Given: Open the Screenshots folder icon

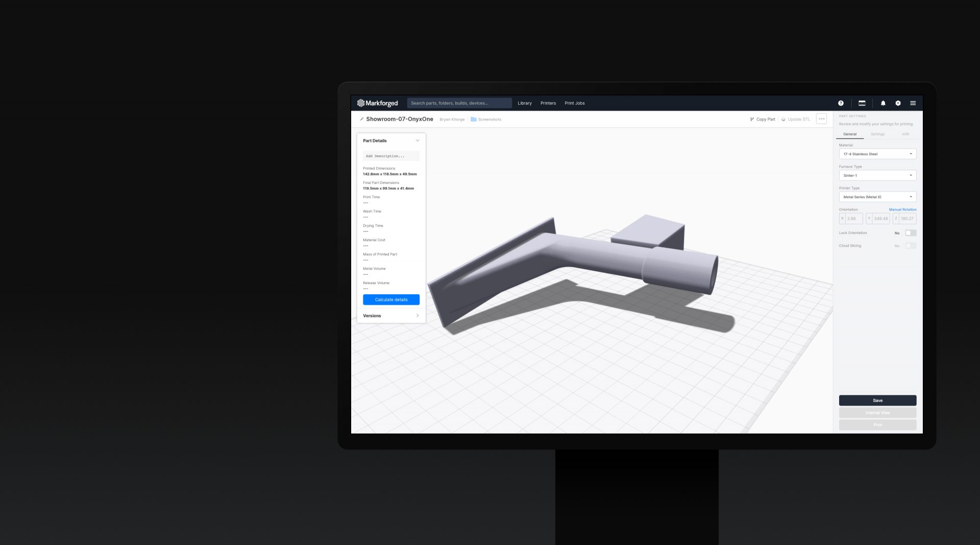Looking at the screenshot, I should [473, 119].
